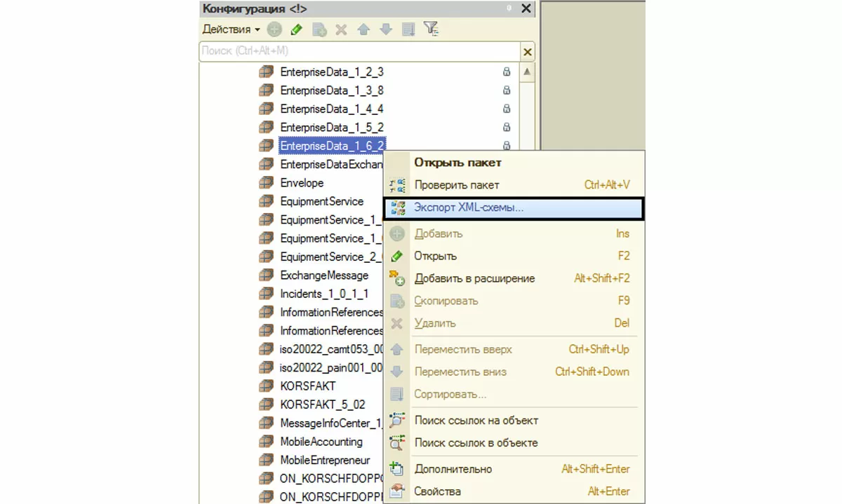
Task: Clear search with the X button
Action: (528, 52)
